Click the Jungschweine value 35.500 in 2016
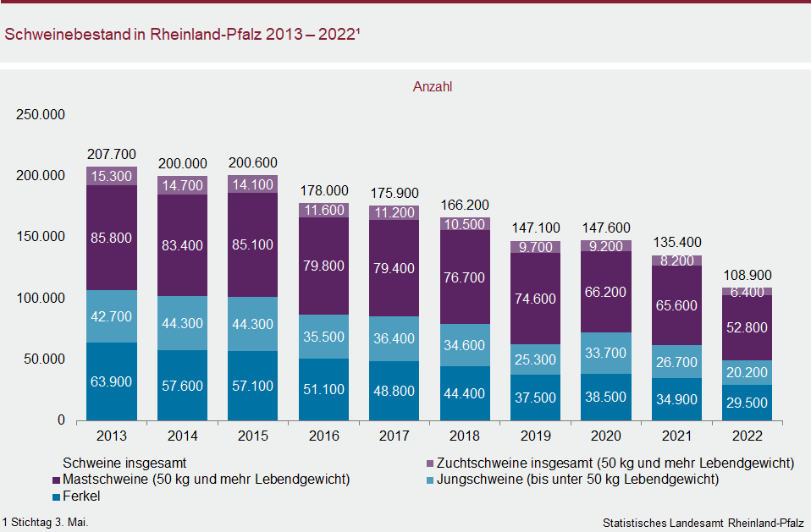811x532 pixels. pyautogui.click(x=323, y=337)
